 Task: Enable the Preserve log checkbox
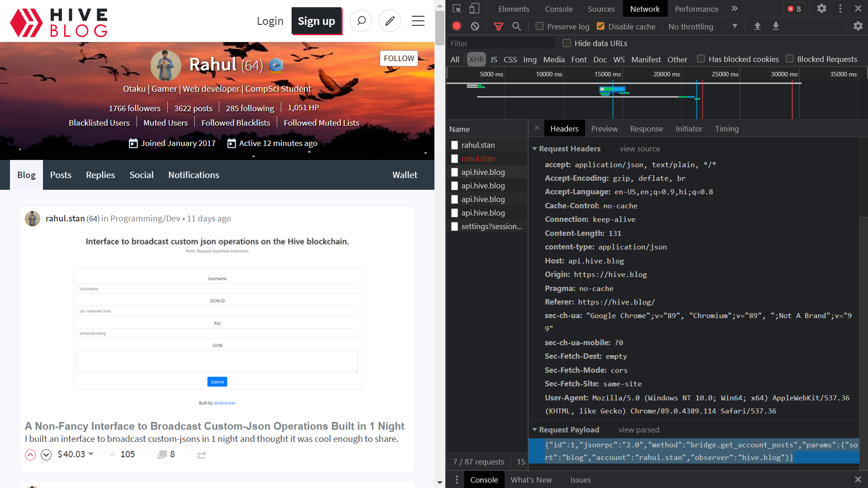539,26
